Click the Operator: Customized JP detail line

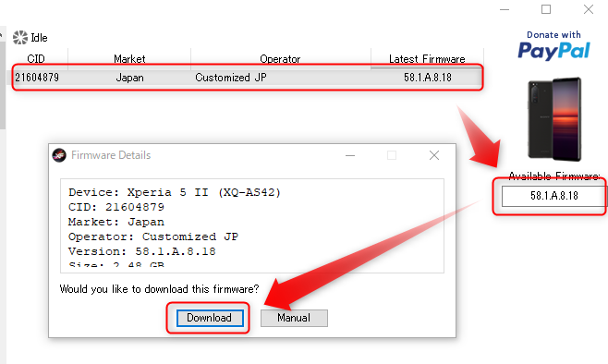153,237
